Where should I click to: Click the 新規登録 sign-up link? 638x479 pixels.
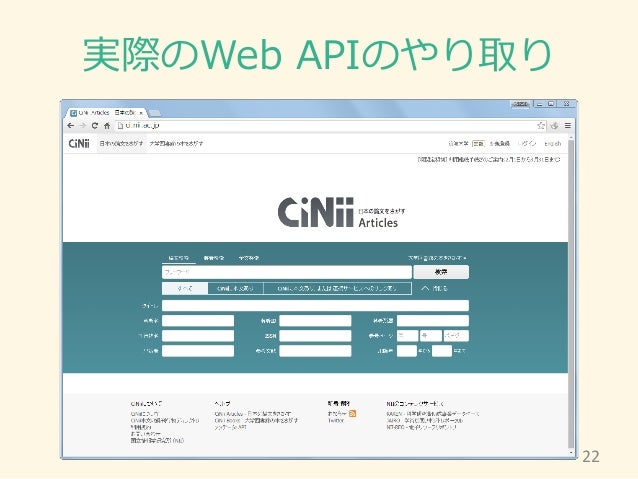tap(499, 144)
